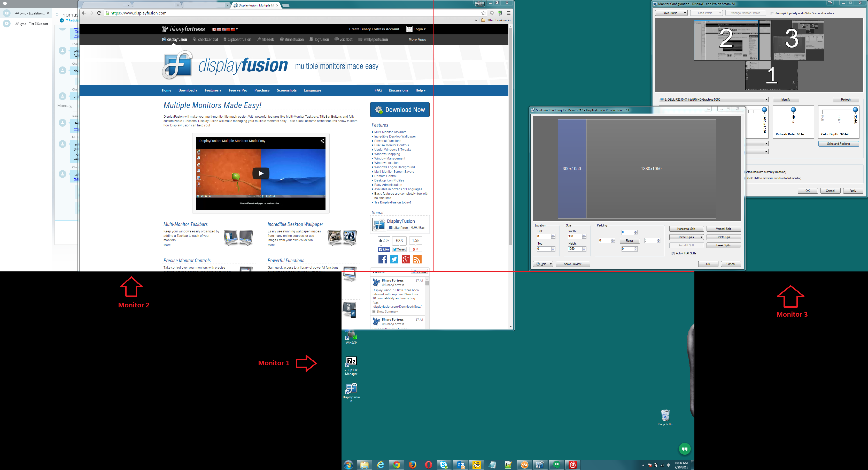Open the Facebook social icon
The height and width of the screenshot is (470, 868).
[382, 259]
